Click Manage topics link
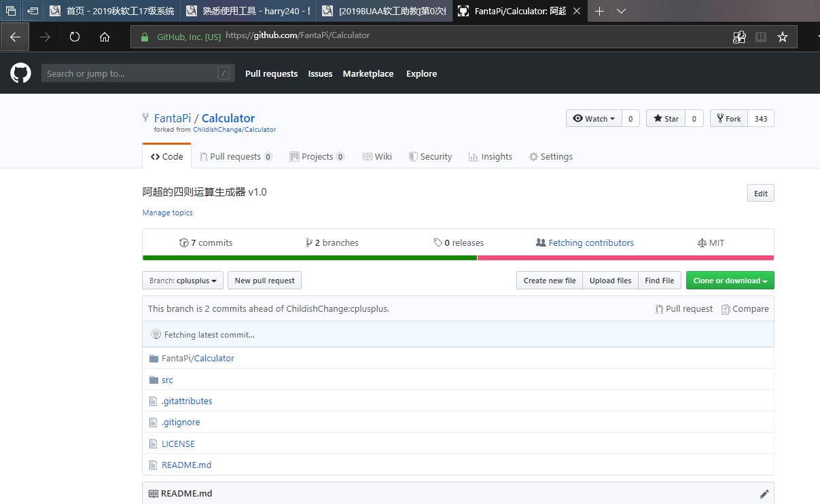The image size is (820, 504). [168, 213]
